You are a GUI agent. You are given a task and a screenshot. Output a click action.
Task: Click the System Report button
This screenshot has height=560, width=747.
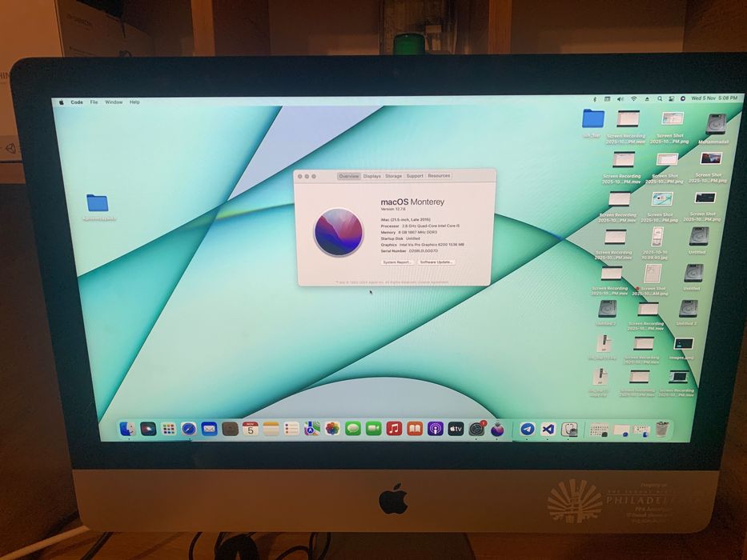click(397, 262)
